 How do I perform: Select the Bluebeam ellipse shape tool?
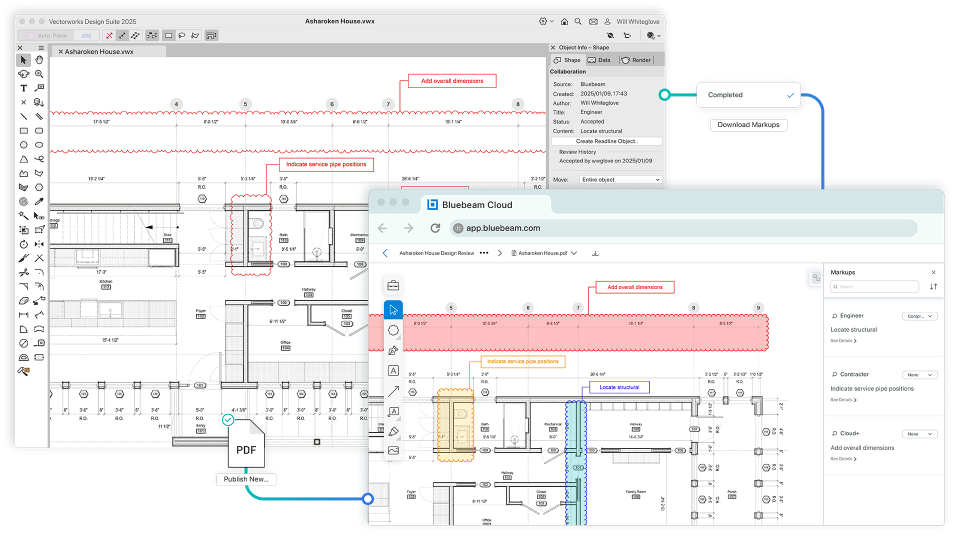click(x=393, y=331)
